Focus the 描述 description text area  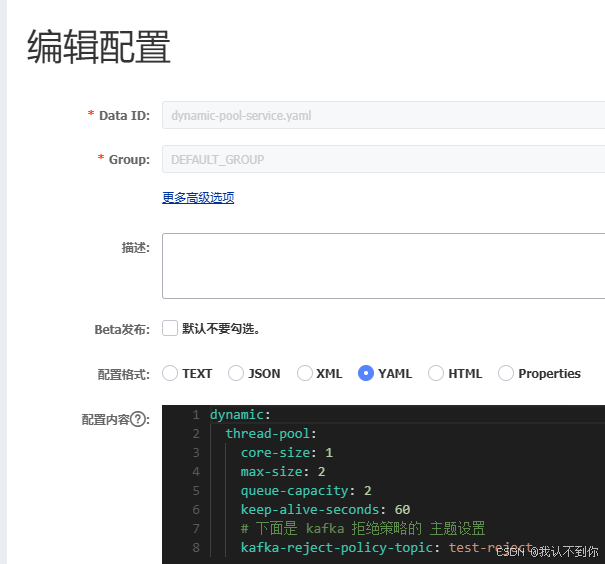click(384, 266)
